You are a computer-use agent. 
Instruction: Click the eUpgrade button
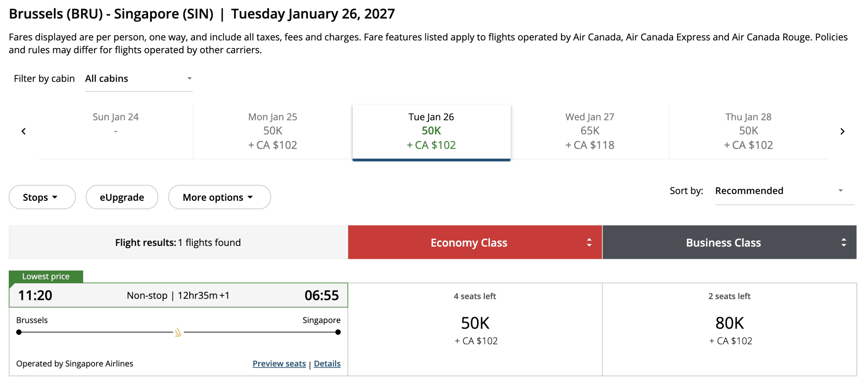coord(121,197)
